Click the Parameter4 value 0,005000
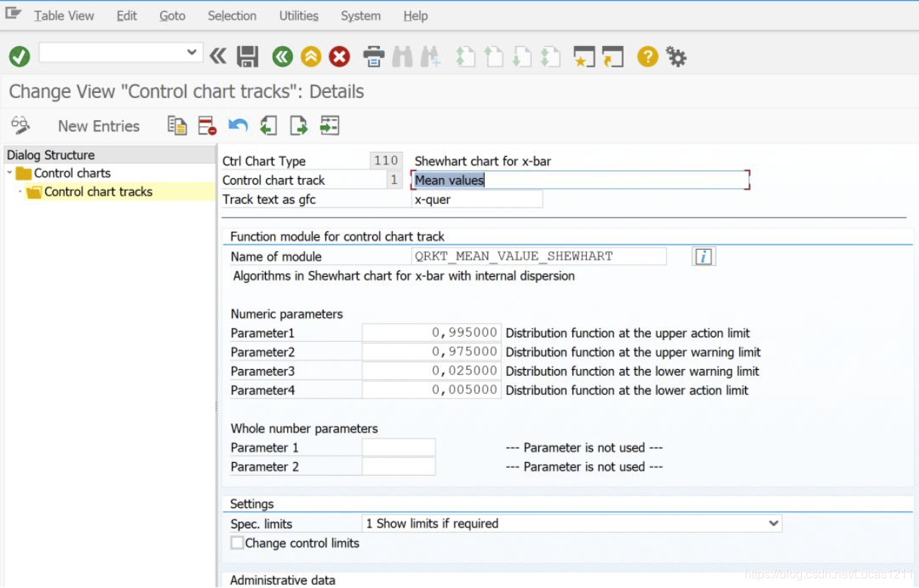Screen dimensions: 919x588 431,389
